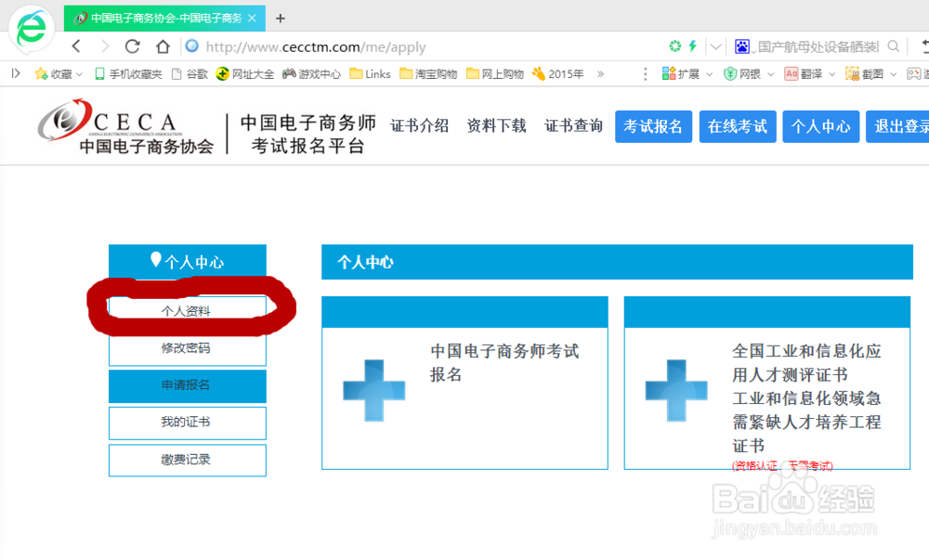Toggle the sidebar panel icon
The image size is (929, 560).
pos(16,73)
